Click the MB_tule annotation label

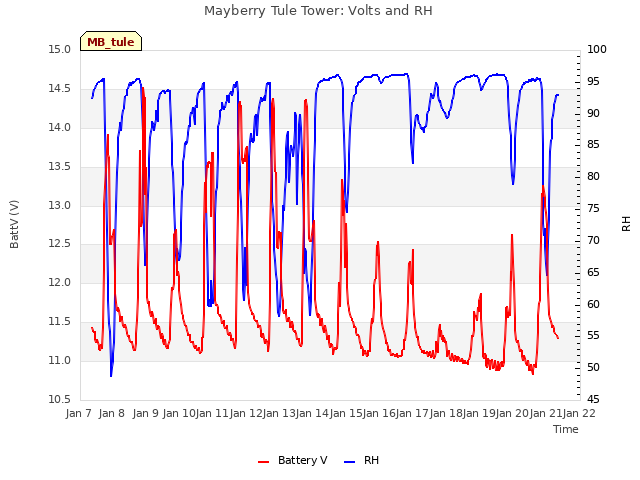111,41
